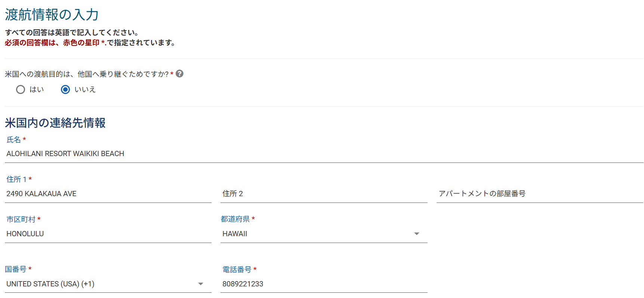Select the いいえ radio button
This screenshot has height=298, width=644.
(x=65, y=89)
